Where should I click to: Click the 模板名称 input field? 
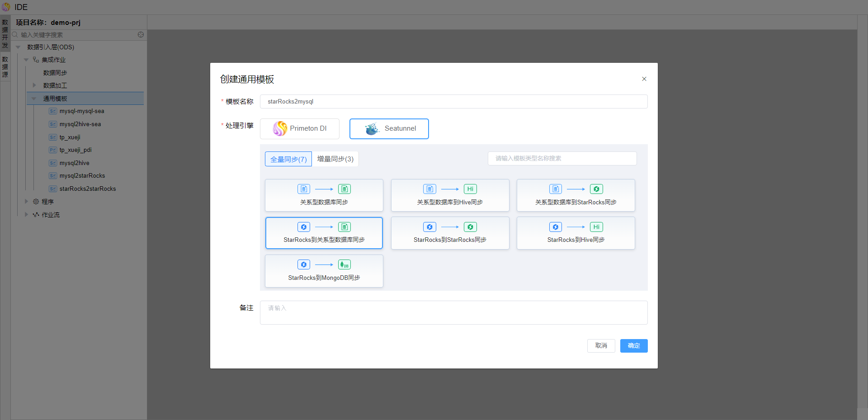click(453, 102)
